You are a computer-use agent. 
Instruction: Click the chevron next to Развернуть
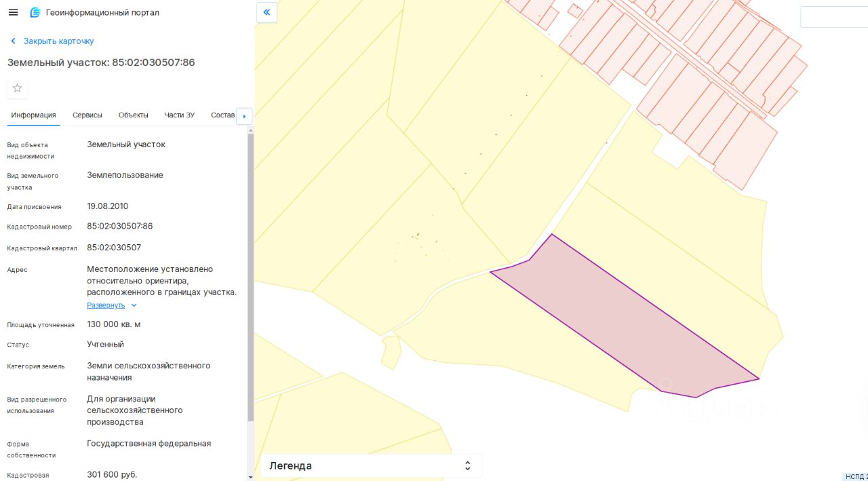coord(134,305)
